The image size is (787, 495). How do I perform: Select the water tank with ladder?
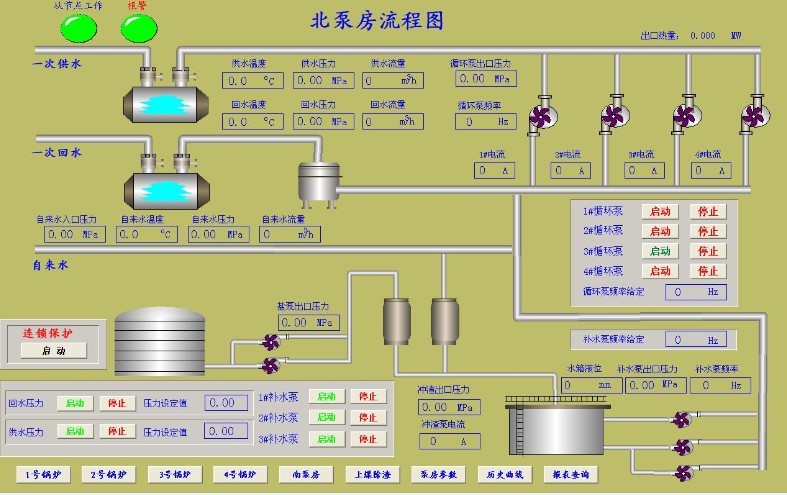(557, 425)
